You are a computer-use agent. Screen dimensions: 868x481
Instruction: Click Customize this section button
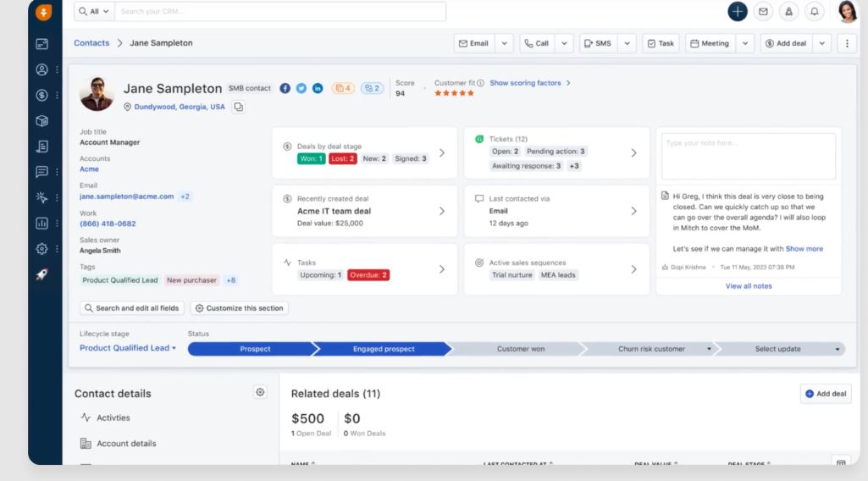click(x=239, y=308)
